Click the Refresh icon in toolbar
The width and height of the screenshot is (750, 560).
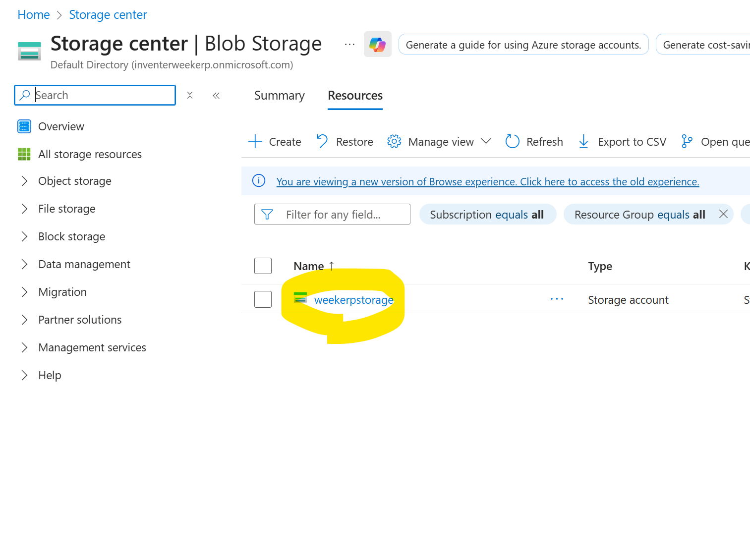[x=512, y=142]
